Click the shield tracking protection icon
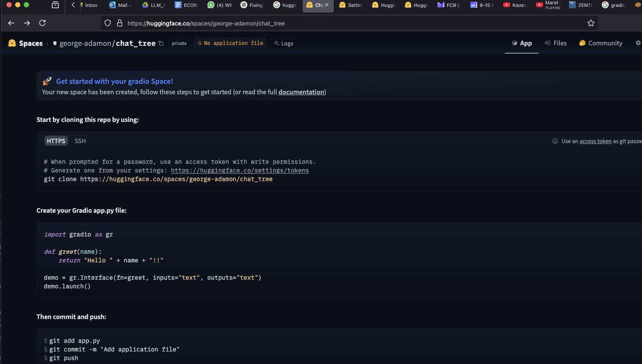The width and height of the screenshot is (642, 364). 108,23
